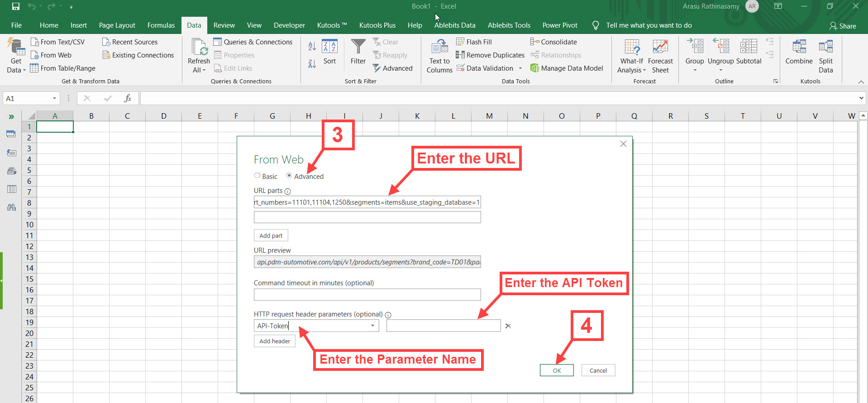Viewport: 868px width, 403px height.
Task: Open Manage Data Model
Action: (567, 68)
